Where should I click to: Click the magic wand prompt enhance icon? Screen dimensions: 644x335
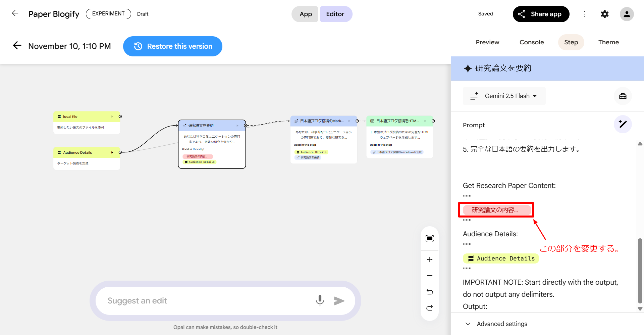click(x=623, y=124)
